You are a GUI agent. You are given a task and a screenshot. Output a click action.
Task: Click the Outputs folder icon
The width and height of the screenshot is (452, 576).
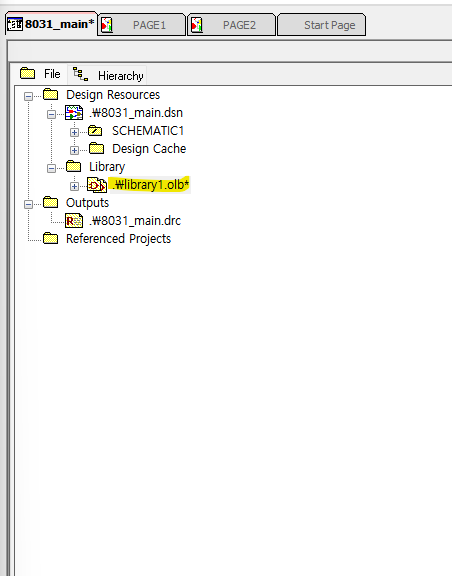[50, 202]
